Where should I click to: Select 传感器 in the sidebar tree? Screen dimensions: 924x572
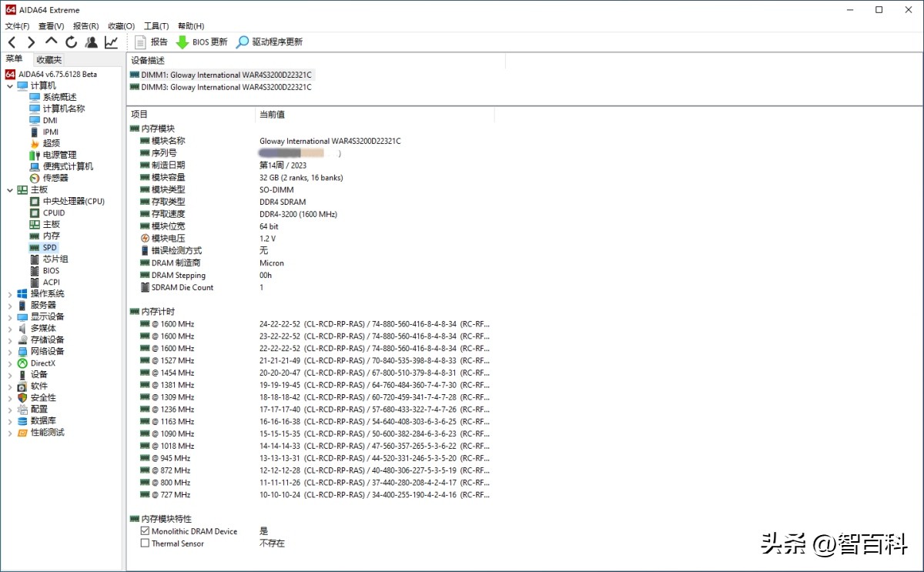(x=55, y=178)
